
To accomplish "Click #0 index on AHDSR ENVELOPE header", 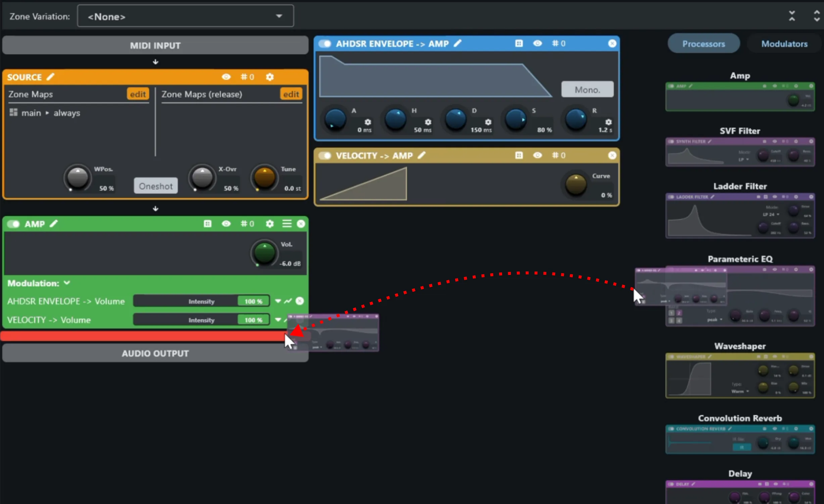I will pyautogui.click(x=559, y=43).
